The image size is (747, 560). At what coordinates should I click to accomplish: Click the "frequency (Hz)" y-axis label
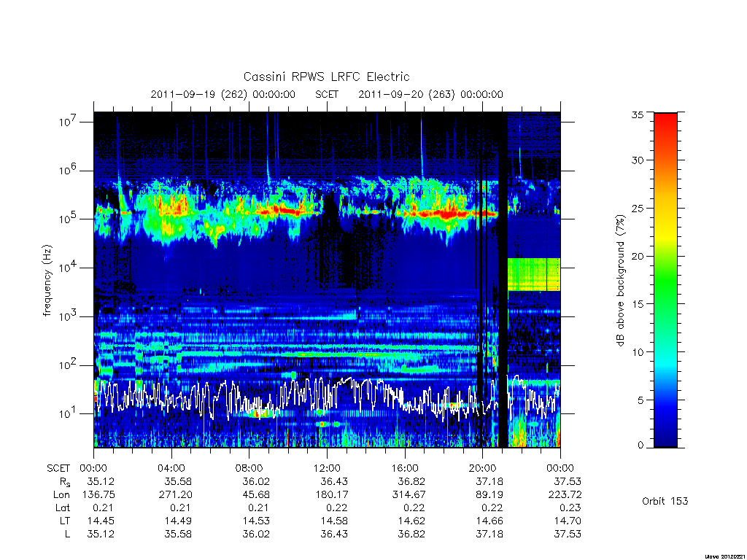(x=47, y=281)
